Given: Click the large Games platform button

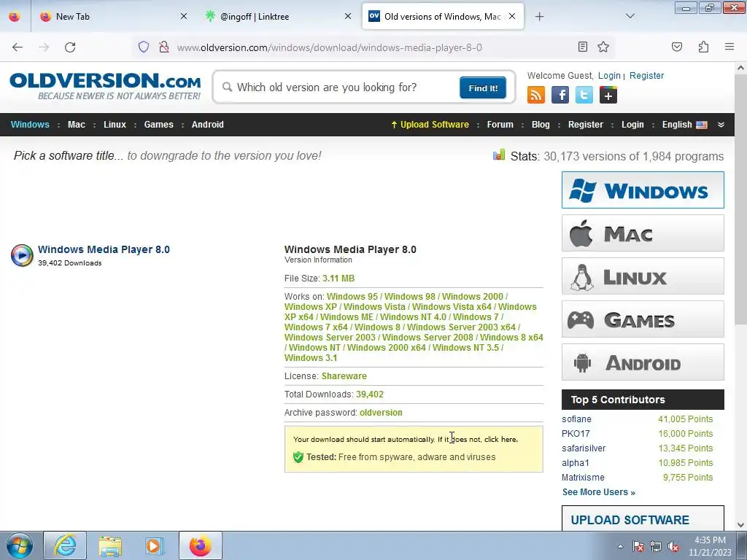Looking at the screenshot, I should pyautogui.click(x=643, y=319).
